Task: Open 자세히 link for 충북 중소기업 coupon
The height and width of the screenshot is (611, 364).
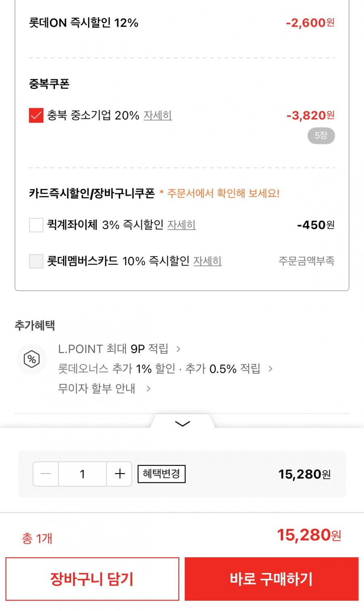Action: (158, 115)
